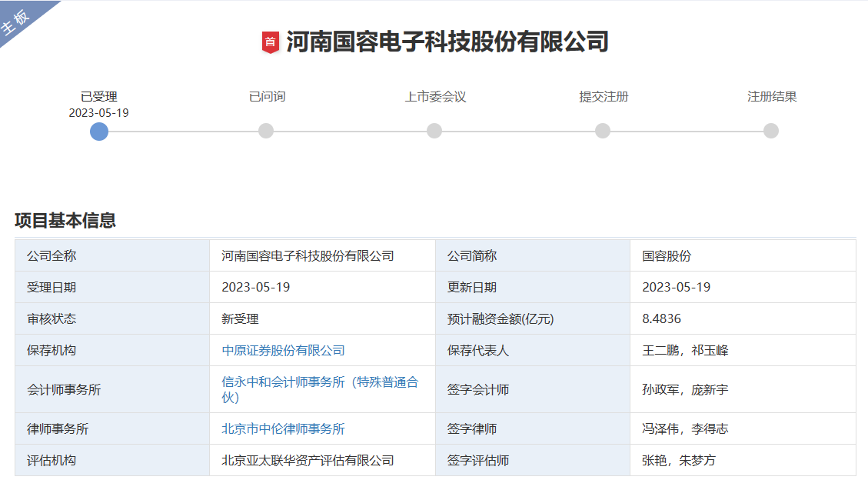Click the 已受理 stage label

[99, 97]
